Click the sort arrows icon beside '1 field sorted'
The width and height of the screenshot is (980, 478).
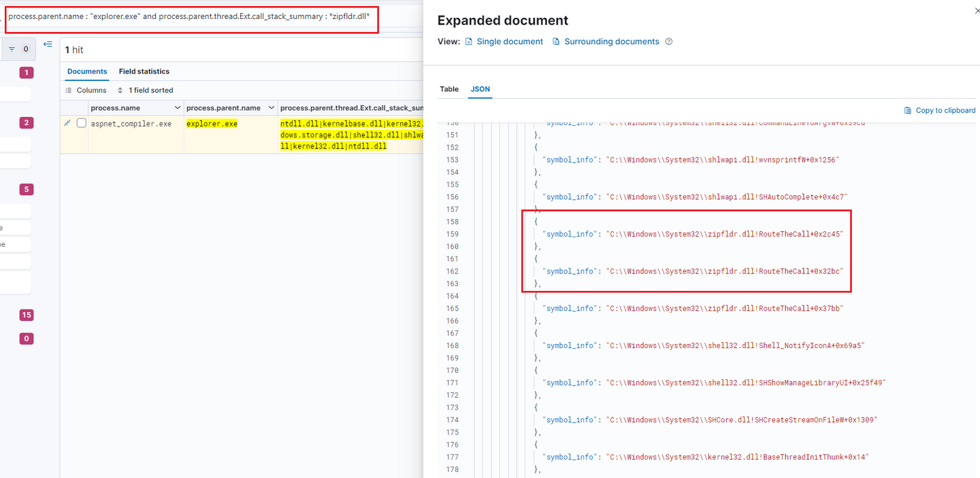click(120, 90)
